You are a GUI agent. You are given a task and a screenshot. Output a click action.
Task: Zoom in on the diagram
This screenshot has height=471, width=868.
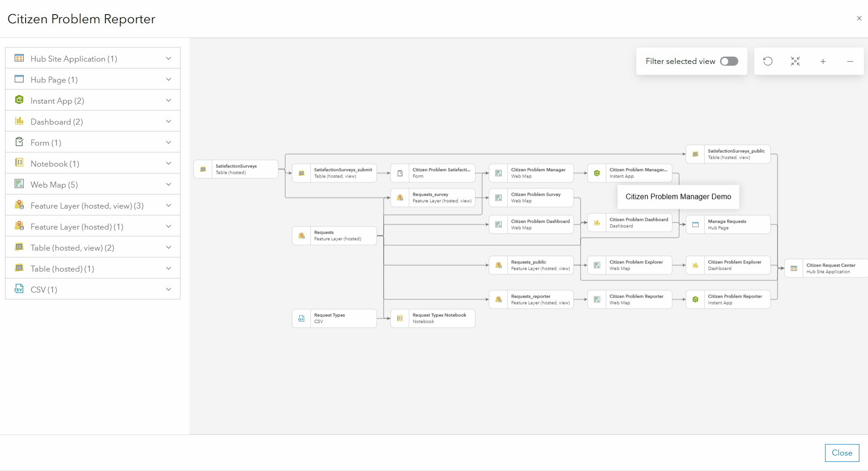click(x=823, y=61)
